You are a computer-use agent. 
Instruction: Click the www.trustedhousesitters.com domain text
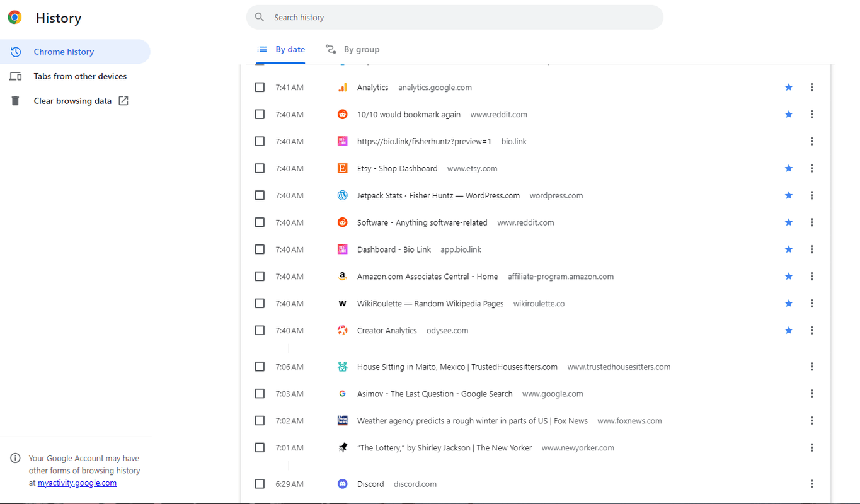pos(619,367)
